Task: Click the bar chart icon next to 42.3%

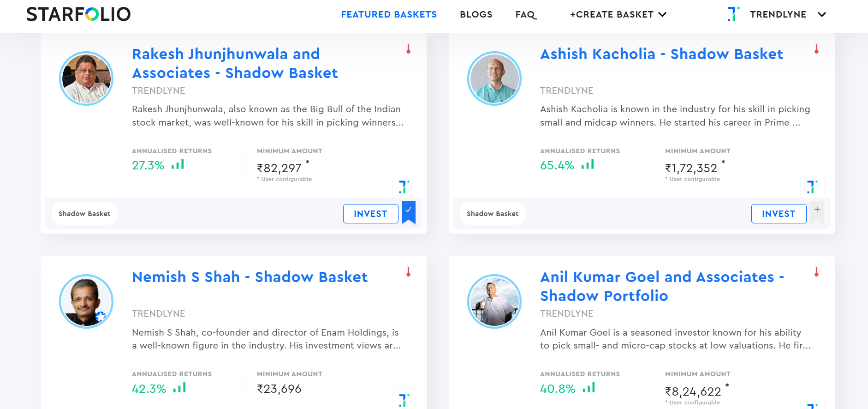Action: pyautogui.click(x=179, y=388)
